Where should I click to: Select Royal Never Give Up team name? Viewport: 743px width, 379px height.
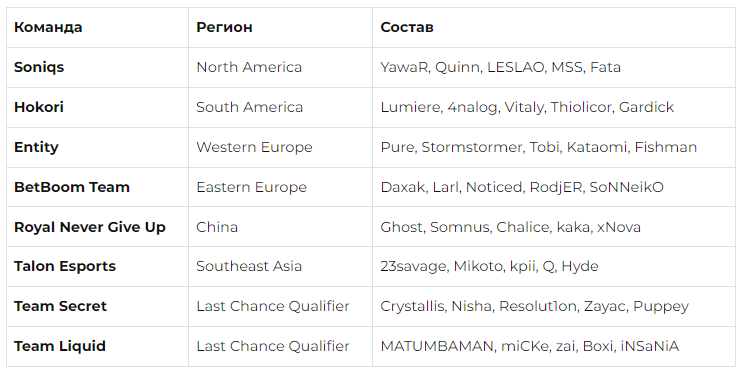[90, 227]
